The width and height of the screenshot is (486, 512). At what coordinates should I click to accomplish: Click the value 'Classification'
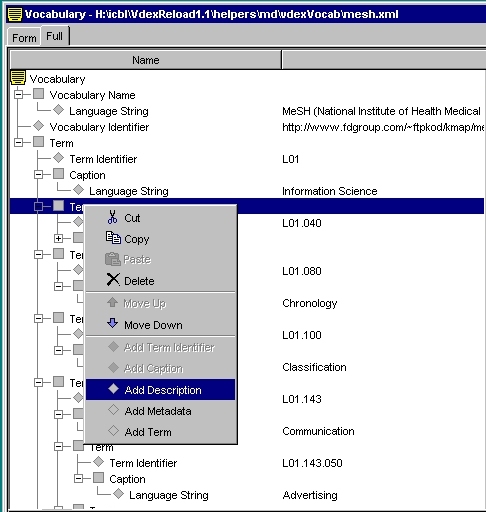point(314,367)
